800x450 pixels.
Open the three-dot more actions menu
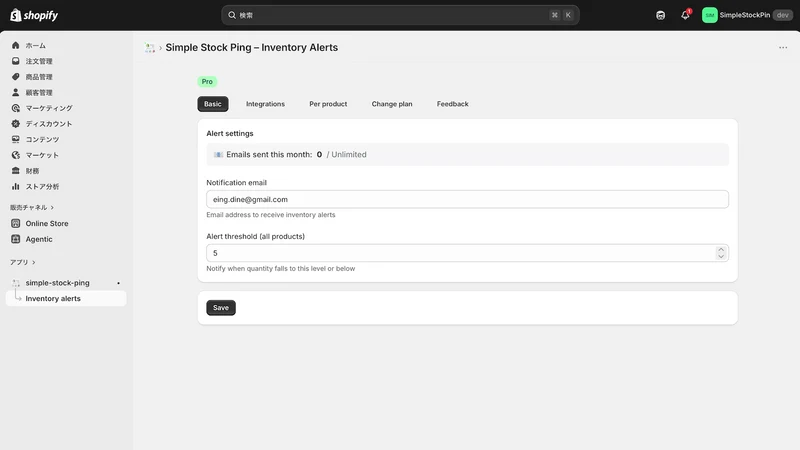coord(783,47)
